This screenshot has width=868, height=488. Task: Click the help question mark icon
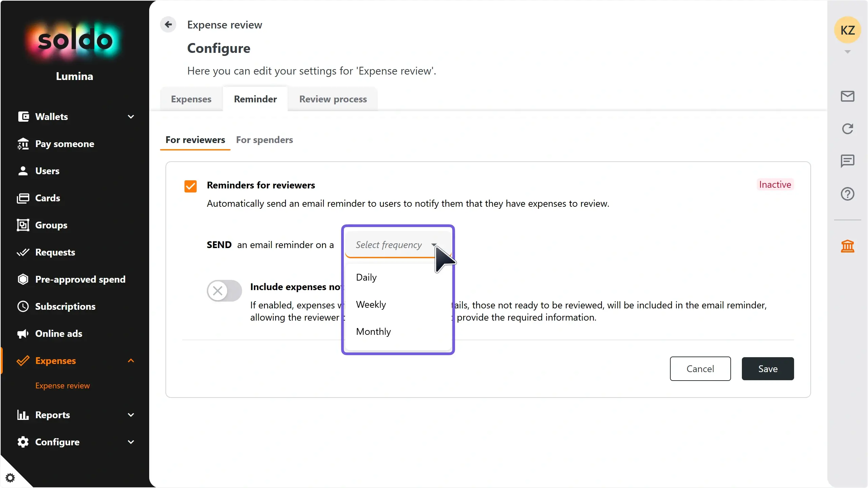847,194
